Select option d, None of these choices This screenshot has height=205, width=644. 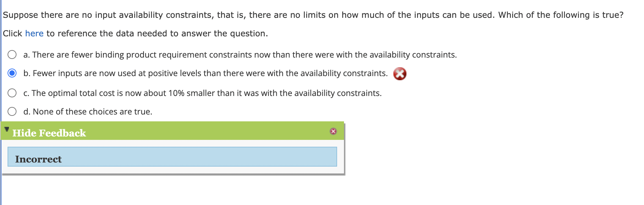12,111
